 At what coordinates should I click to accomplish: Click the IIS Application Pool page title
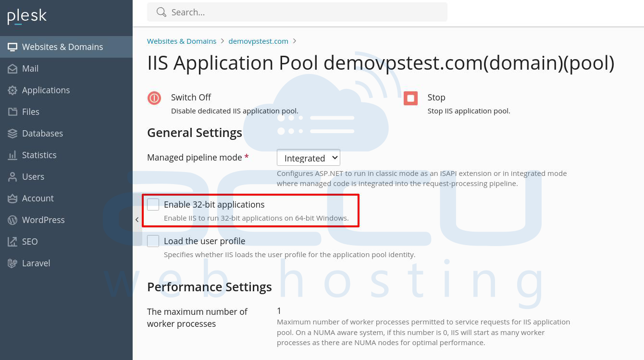point(381,63)
